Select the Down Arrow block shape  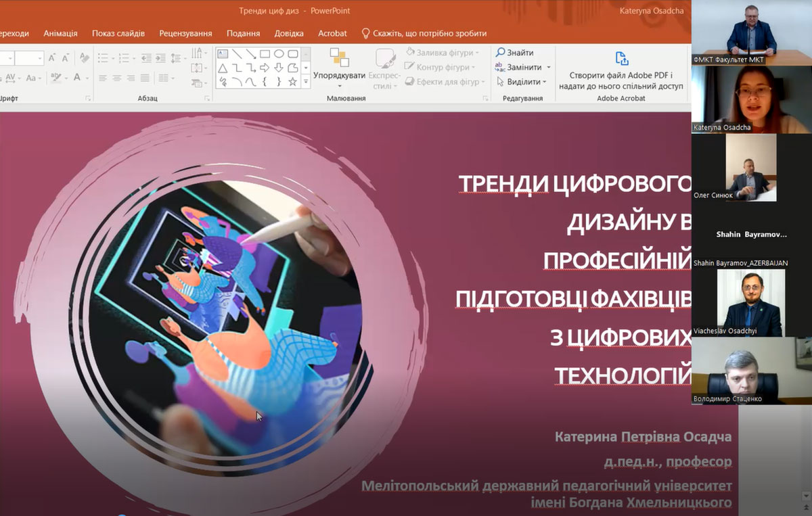(x=279, y=68)
